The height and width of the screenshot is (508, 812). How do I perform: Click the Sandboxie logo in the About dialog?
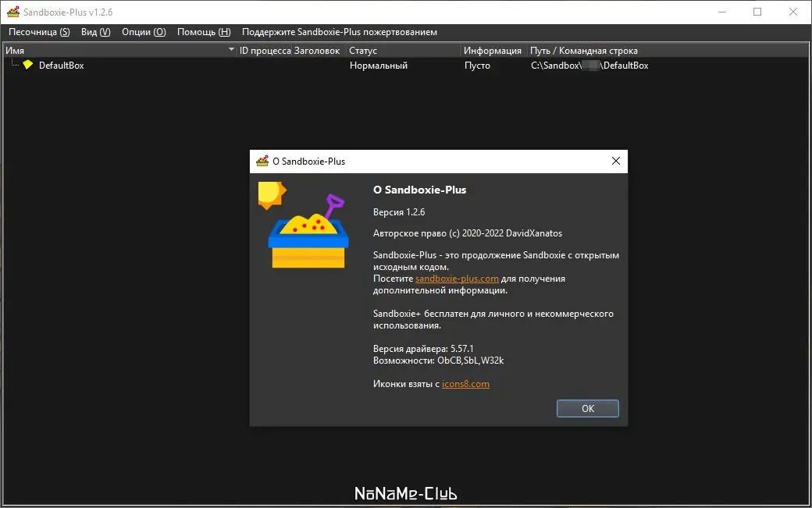pos(304,225)
